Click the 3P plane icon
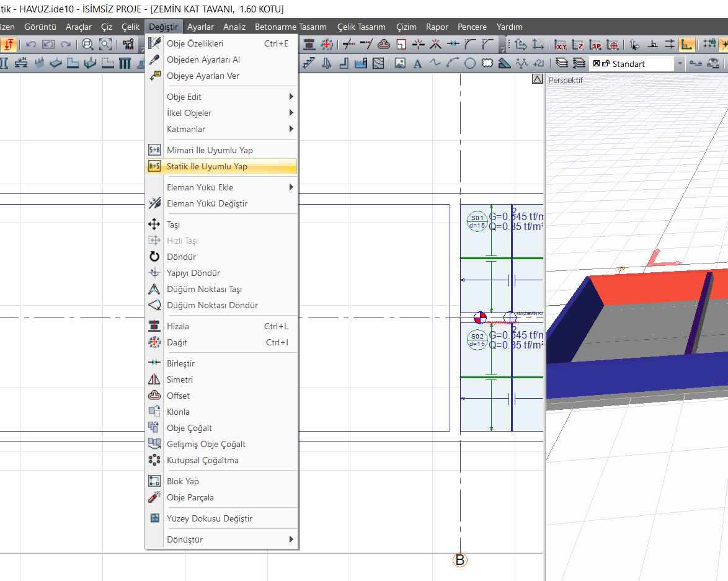The height and width of the screenshot is (581, 728). tap(596, 44)
